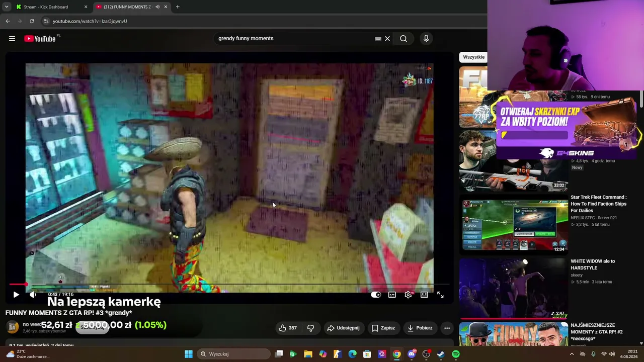Open the player settings gear
The height and width of the screenshot is (362, 644).
click(x=408, y=295)
